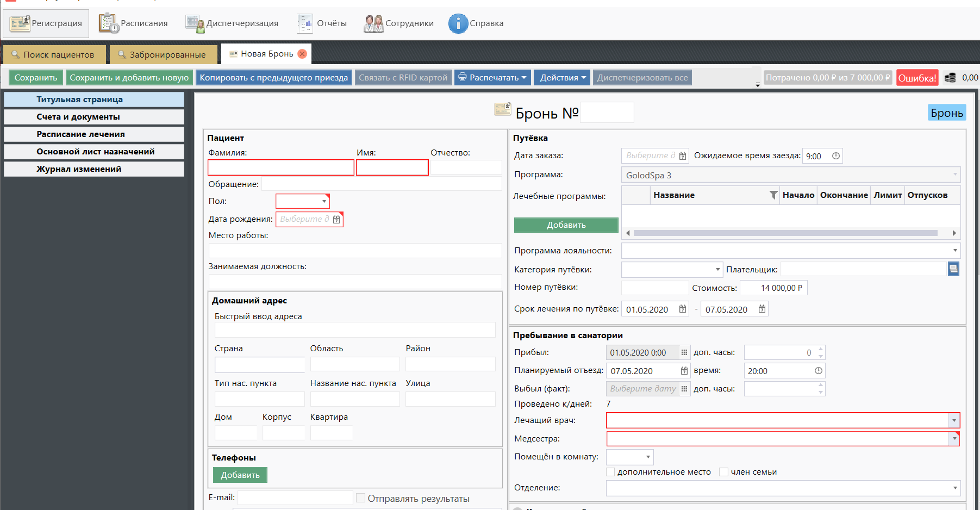Enable the дополнительное место checkbox

(x=610, y=472)
